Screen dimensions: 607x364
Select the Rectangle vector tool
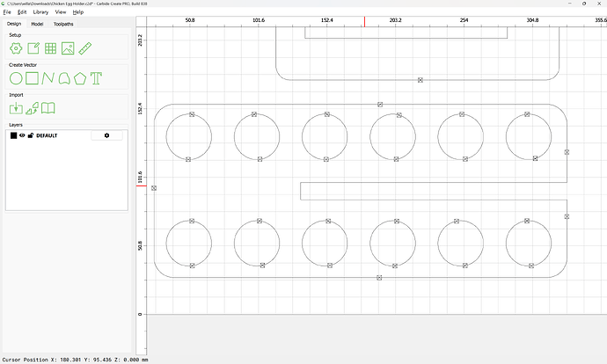click(x=32, y=78)
